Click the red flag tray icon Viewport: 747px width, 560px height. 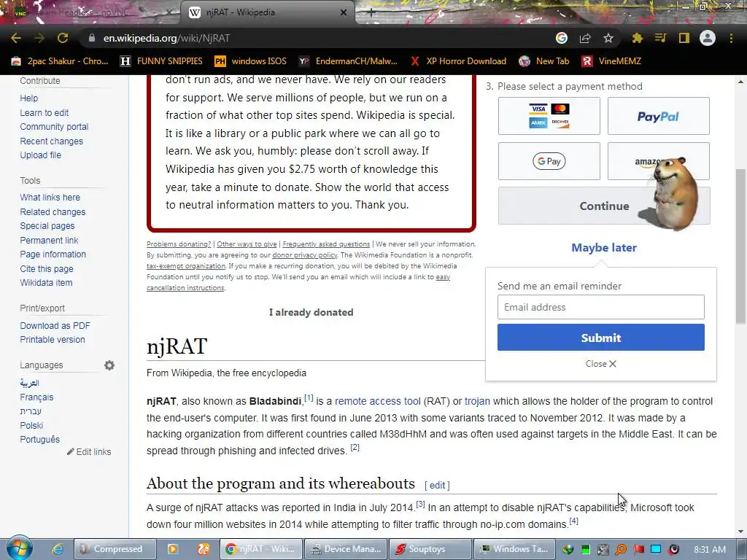tap(638, 549)
